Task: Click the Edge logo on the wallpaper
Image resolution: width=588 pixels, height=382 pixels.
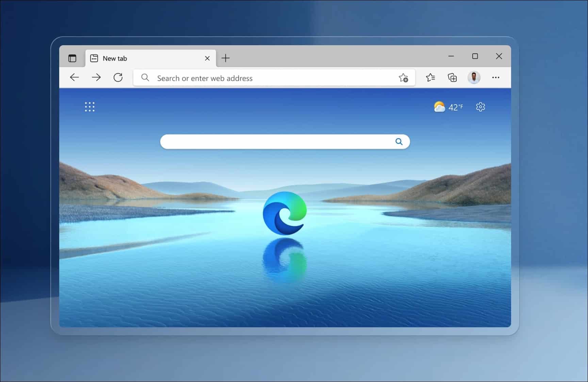Action: (x=285, y=213)
